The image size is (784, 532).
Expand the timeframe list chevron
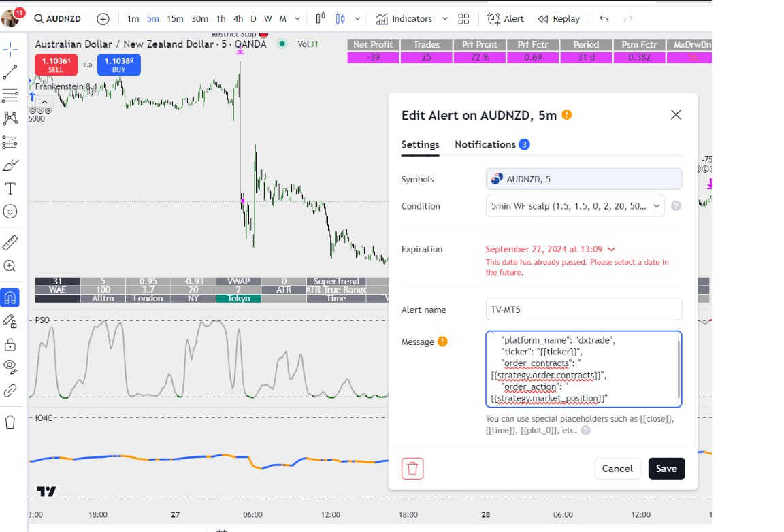click(297, 19)
